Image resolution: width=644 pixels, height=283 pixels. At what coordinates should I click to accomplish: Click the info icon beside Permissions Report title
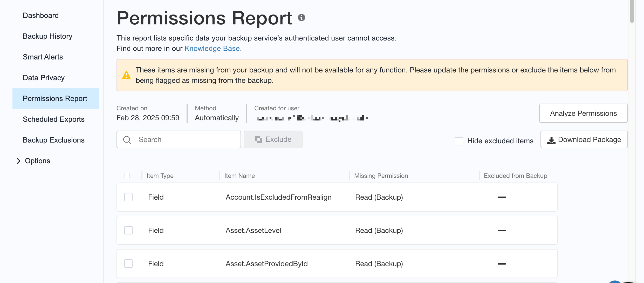click(x=301, y=18)
